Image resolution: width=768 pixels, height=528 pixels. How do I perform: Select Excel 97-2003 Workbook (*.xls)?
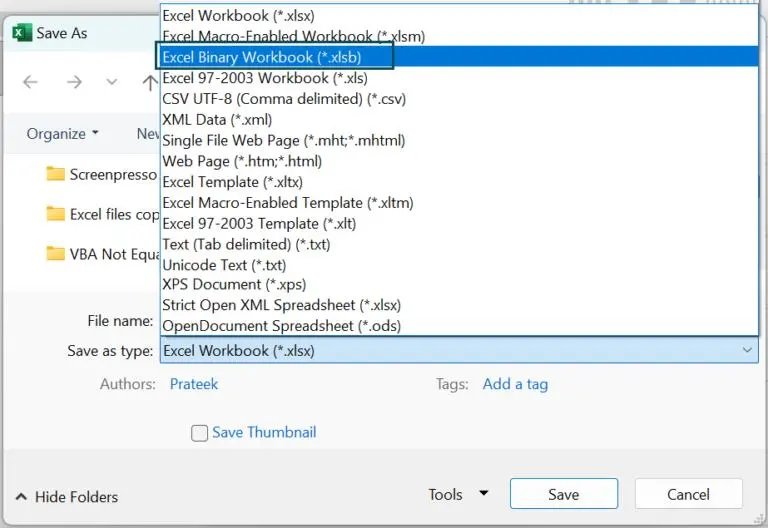pos(459,78)
